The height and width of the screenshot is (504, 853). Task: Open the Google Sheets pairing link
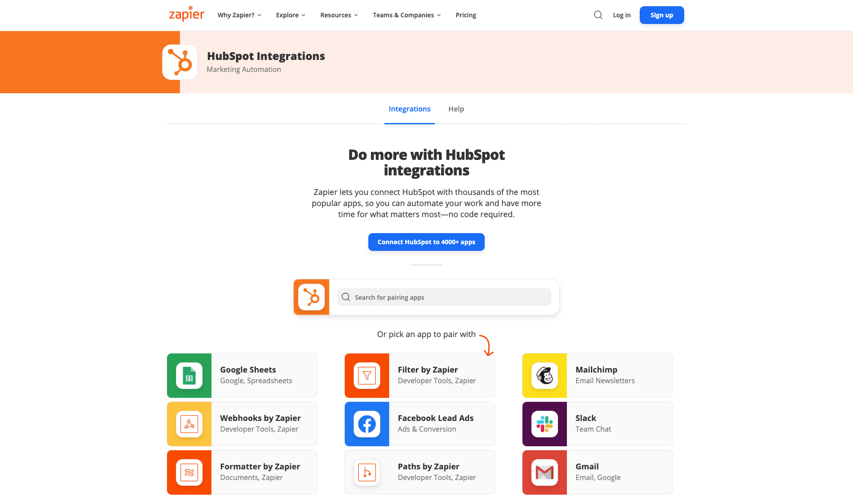coord(242,375)
